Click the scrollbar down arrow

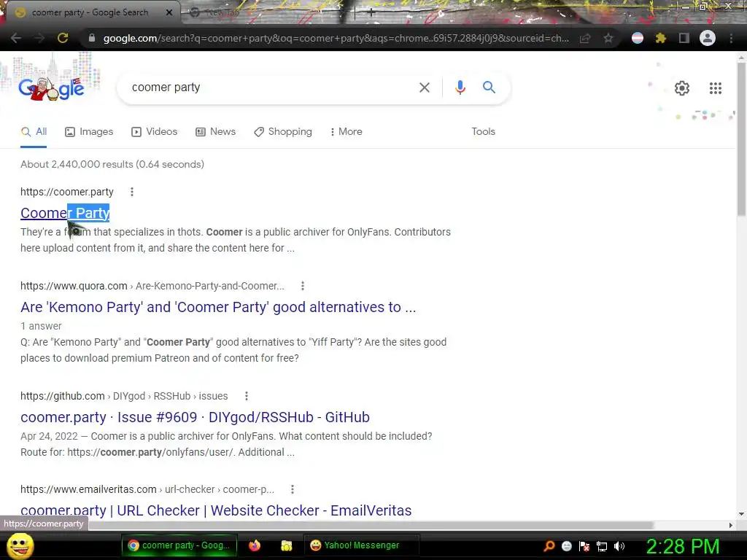pyautogui.click(x=741, y=514)
